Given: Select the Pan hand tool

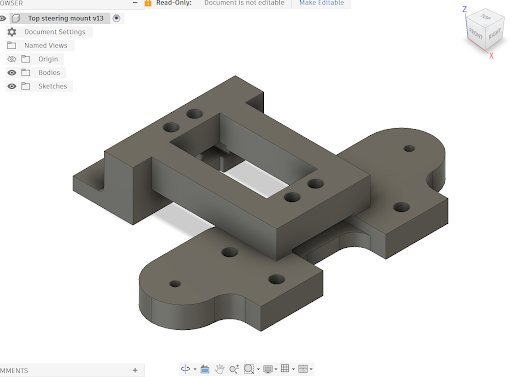Looking at the screenshot, I should coord(219,369).
